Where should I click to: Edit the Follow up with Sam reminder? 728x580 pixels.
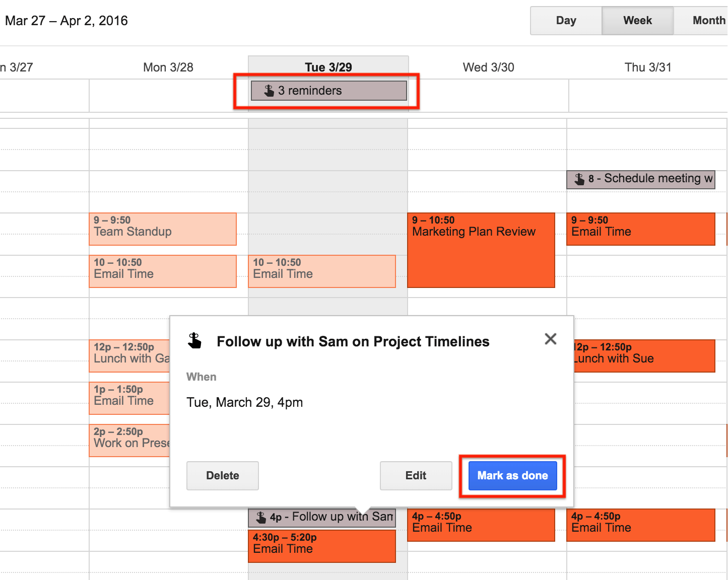pyautogui.click(x=416, y=476)
